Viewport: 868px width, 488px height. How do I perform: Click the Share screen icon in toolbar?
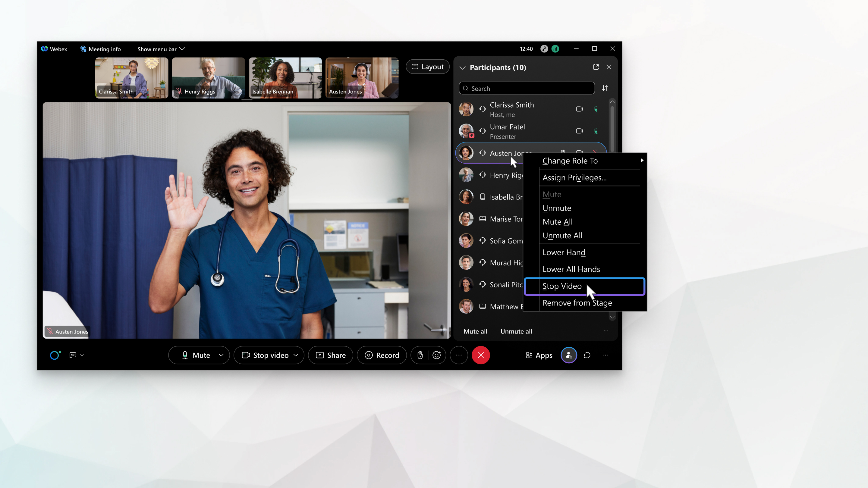click(331, 355)
